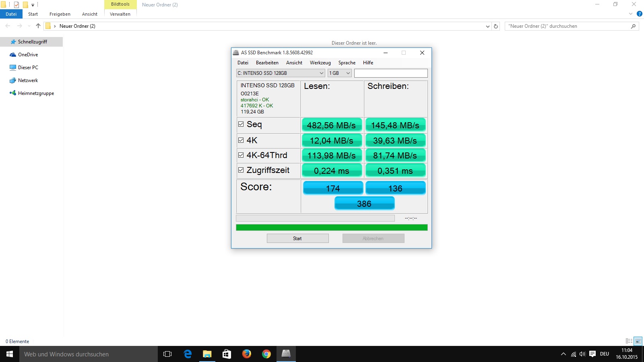Show hidden tray icons arrow
Screen dimensions: 644x362
[563, 354]
